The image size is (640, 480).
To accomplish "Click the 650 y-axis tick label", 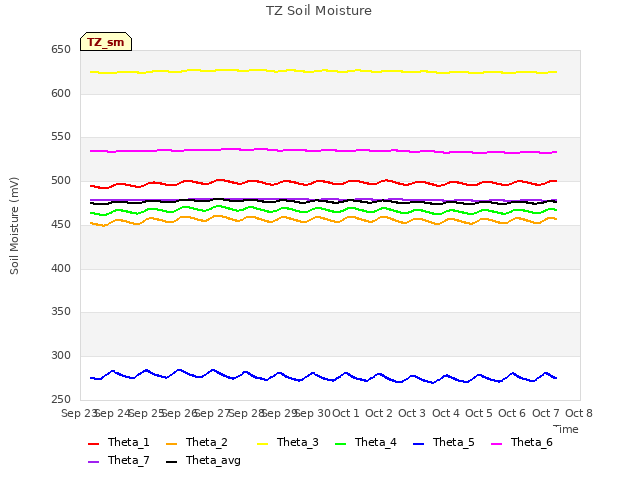I will click(61, 50).
